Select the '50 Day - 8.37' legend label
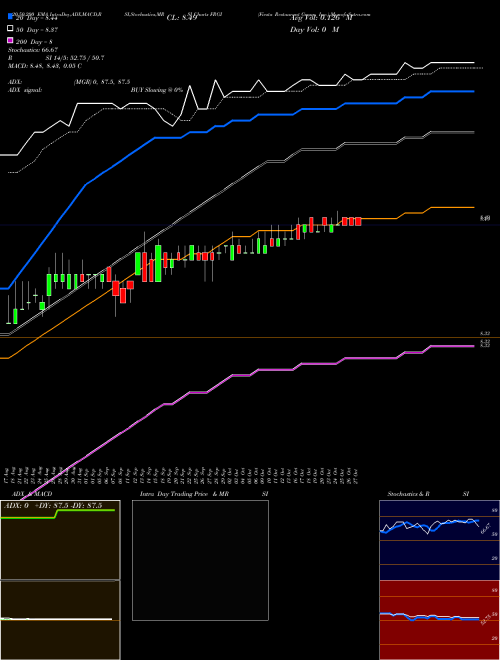The width and height of the screenshot is (500, 660). pos(36,30)
